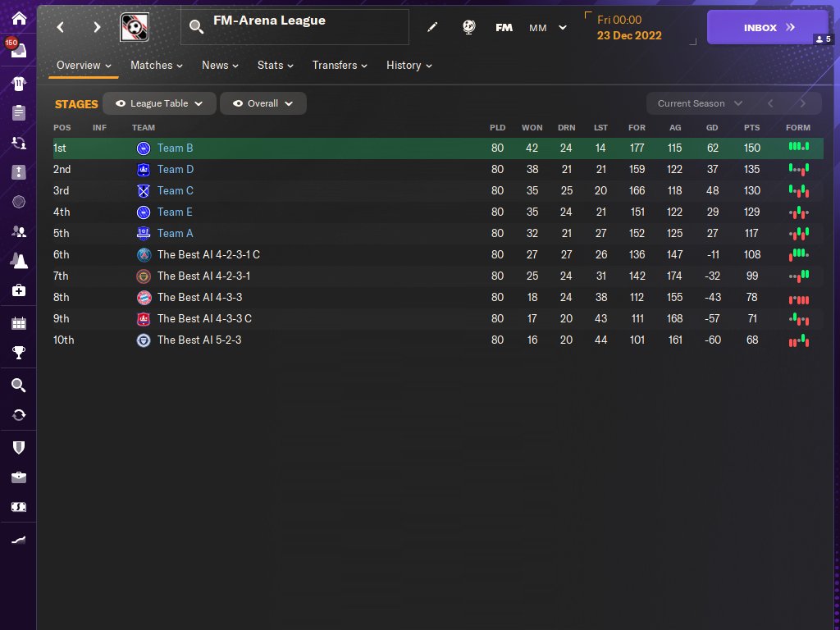Expand the Current Season dropdown
The width and height of the screenshot is (840, 630).
point(700,103)
